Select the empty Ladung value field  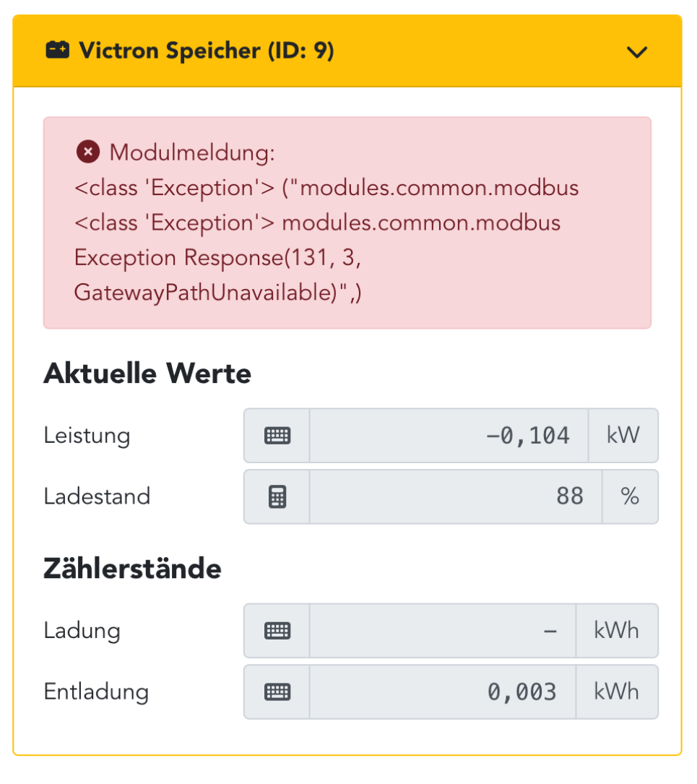point(442,631)
